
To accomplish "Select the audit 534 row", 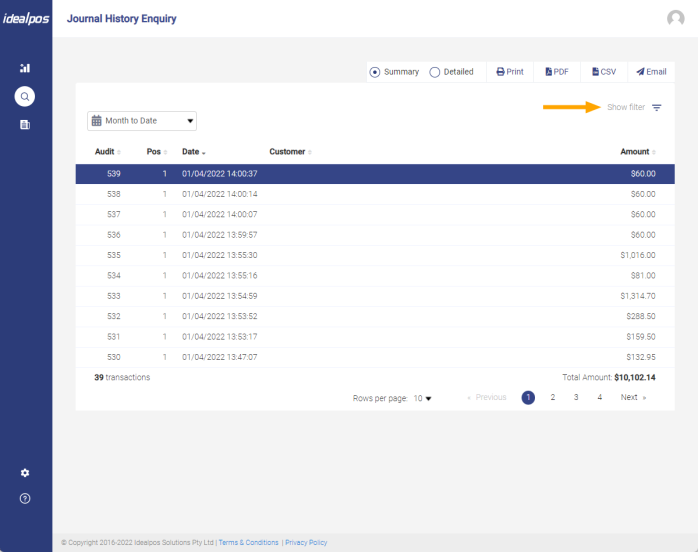I will [375, 276].
